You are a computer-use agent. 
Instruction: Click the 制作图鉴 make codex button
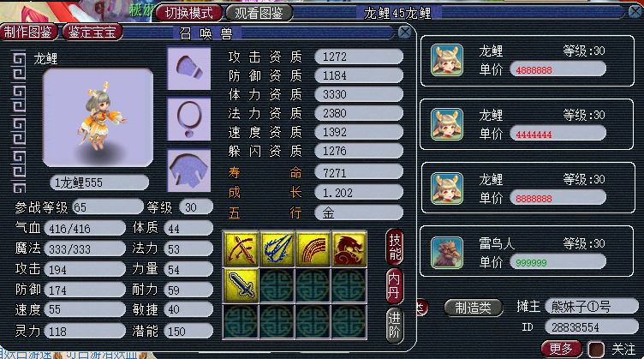click(x=28, y=32)
